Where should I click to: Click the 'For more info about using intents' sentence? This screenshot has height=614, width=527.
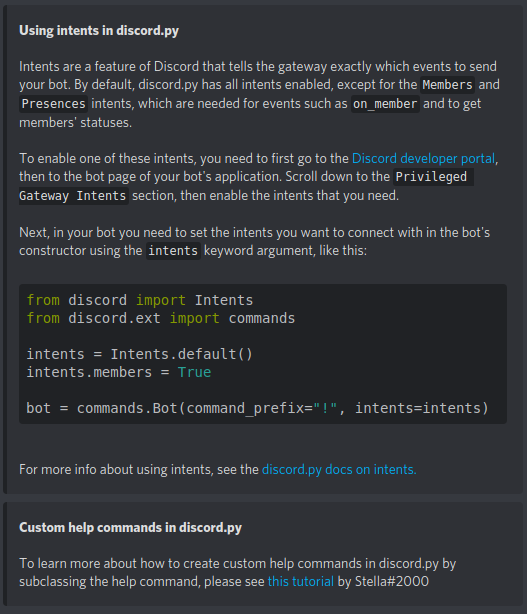[139, 469]
